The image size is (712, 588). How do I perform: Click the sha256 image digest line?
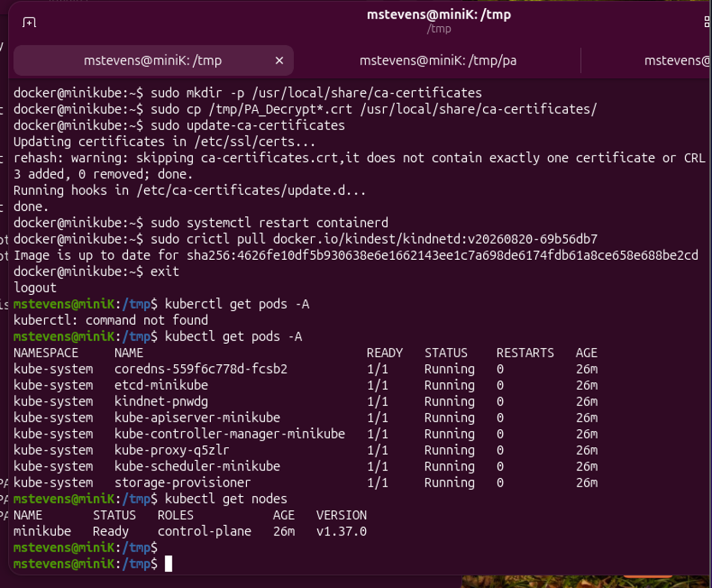[x=356, y=255]
